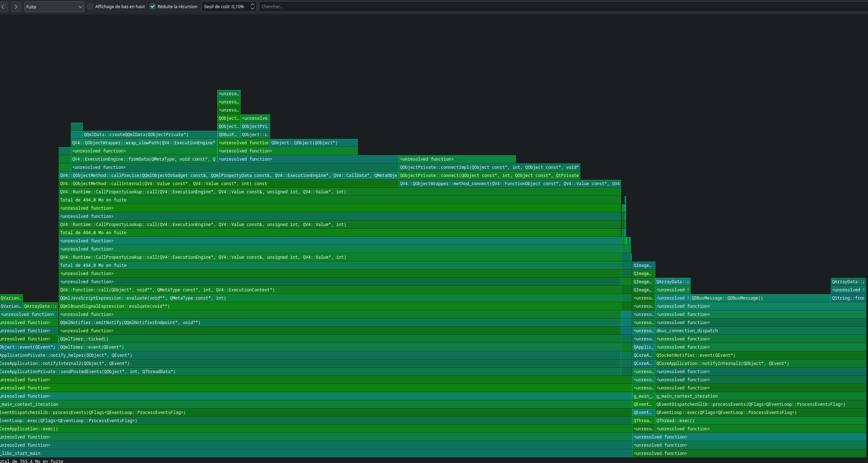Select QV4::QObjectMethod::callPrecise frame
Screen dimensions: 868x463
pyautogui.click(x=229, y=176)
